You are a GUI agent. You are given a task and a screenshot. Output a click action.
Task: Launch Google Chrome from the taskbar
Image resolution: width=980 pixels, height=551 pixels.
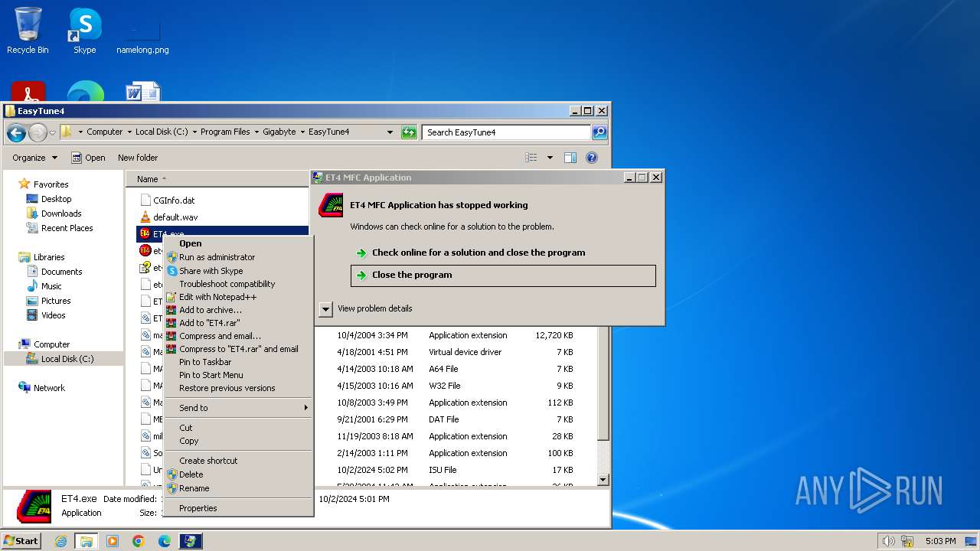pos(139,541)
